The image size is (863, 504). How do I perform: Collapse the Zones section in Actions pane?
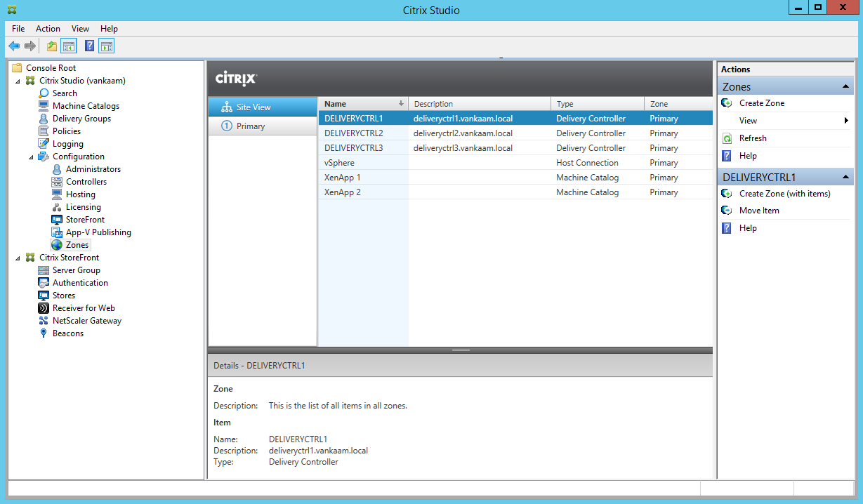[846, 87]
